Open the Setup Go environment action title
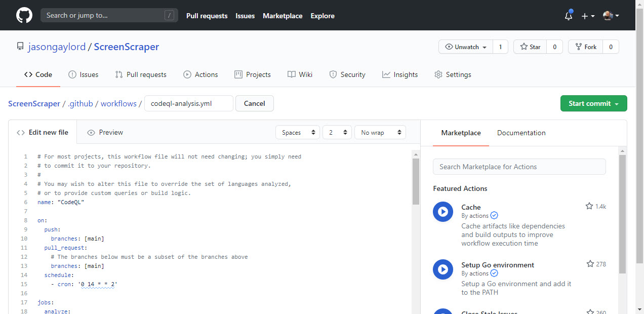 pos(498,265)
